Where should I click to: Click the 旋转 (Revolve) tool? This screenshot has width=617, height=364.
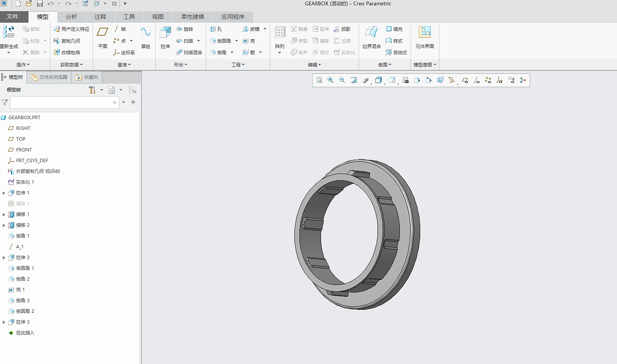(x=185, y=29)
